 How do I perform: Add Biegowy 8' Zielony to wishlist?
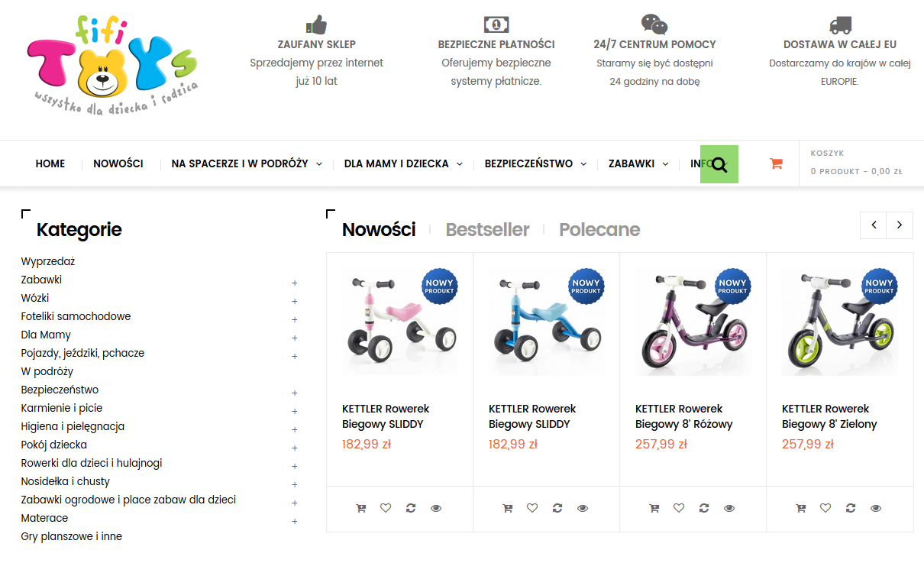825,508
